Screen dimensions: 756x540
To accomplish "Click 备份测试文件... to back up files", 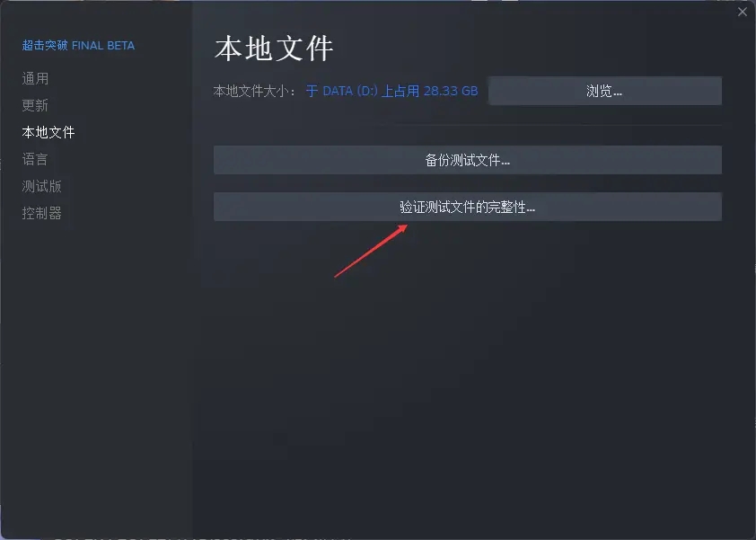I will click(468, 160).
